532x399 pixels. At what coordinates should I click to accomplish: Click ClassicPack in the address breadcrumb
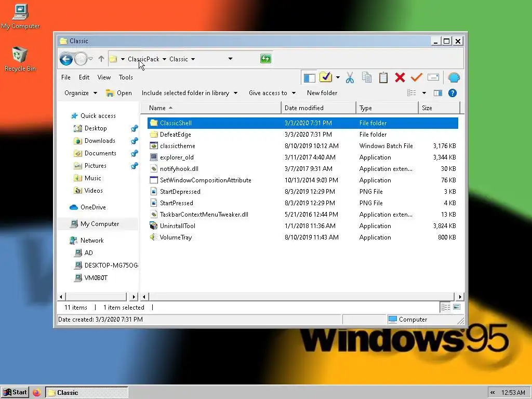(x=143, y=59)
